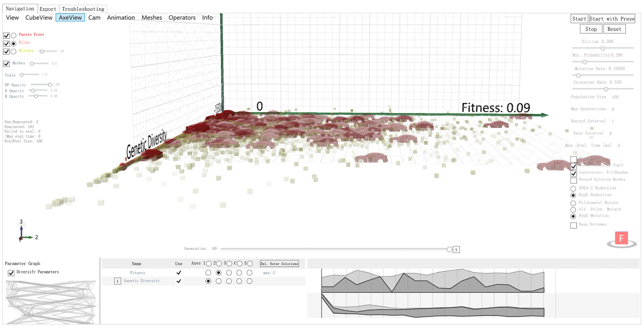Click the Genetic Diversity Use checkmark
The height and width of the screenshot is (329, 644).
click(x=179, y=281)
